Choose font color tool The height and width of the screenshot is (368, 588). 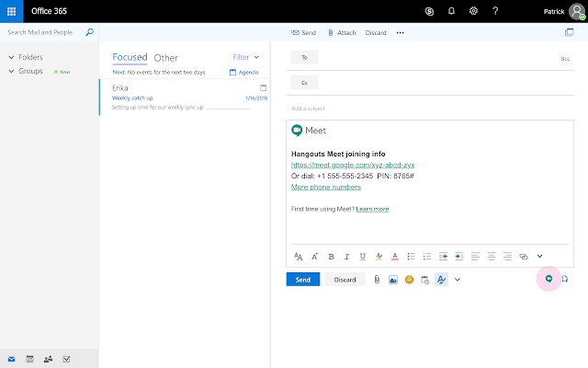coord(394,256)
